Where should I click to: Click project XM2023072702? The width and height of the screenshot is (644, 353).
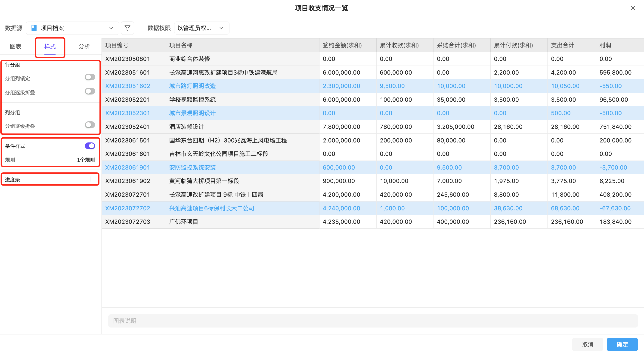[x=127, y=208]
